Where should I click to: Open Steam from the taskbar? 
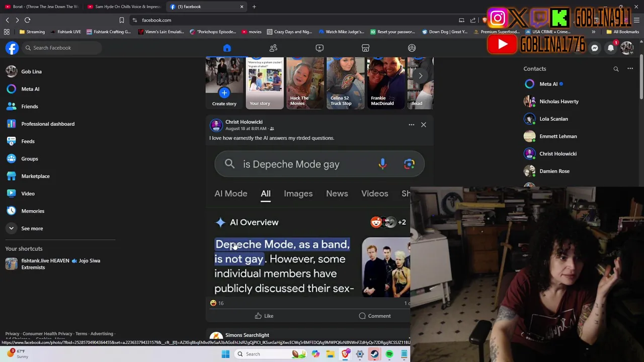(x=375, y=354)
